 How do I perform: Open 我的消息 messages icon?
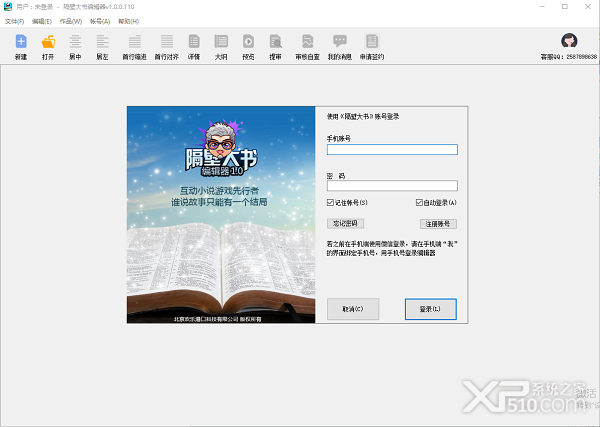pos(340,41)
